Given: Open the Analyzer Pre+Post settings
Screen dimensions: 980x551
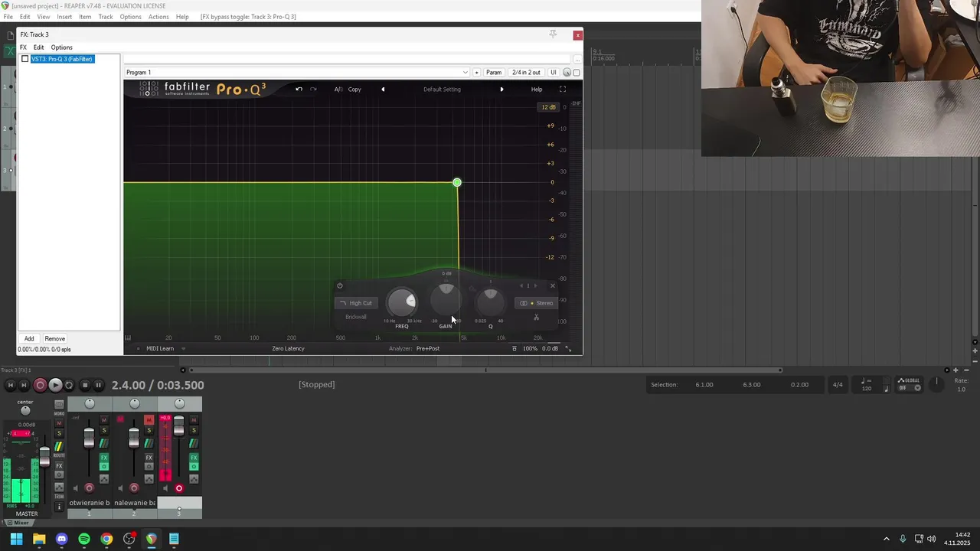Looking at the screenshot, I should [427, 348].
